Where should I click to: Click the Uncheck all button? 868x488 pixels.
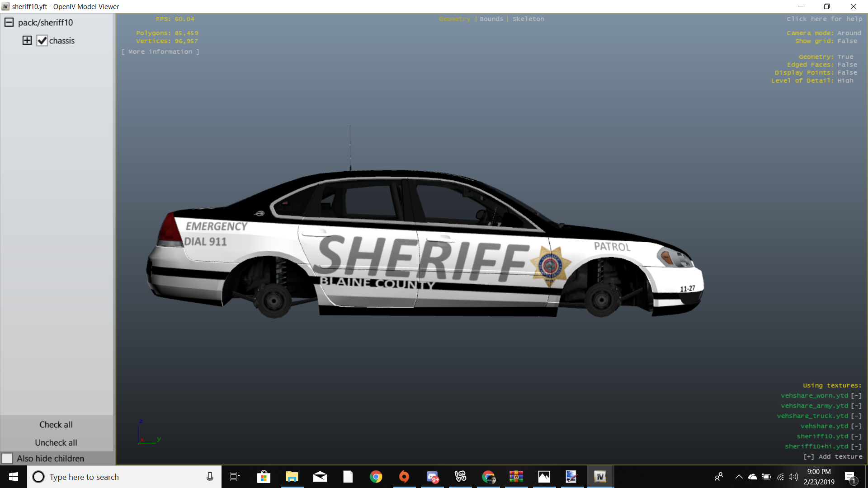tap(56, 442)
